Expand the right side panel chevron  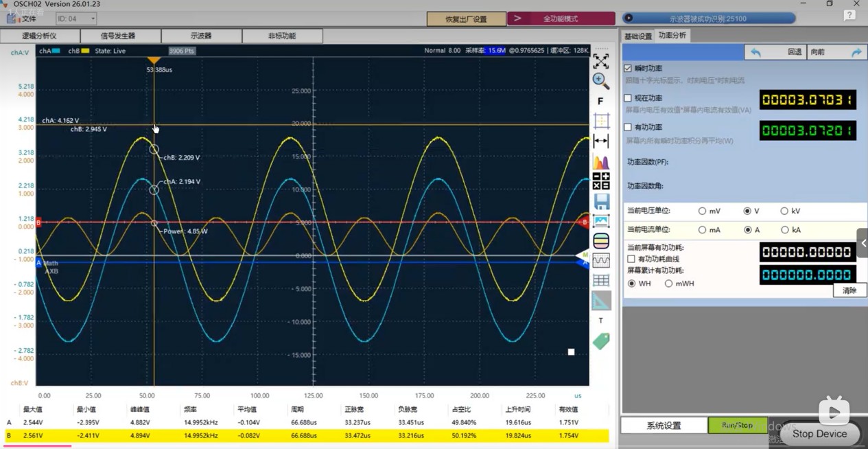coord(863,243)
